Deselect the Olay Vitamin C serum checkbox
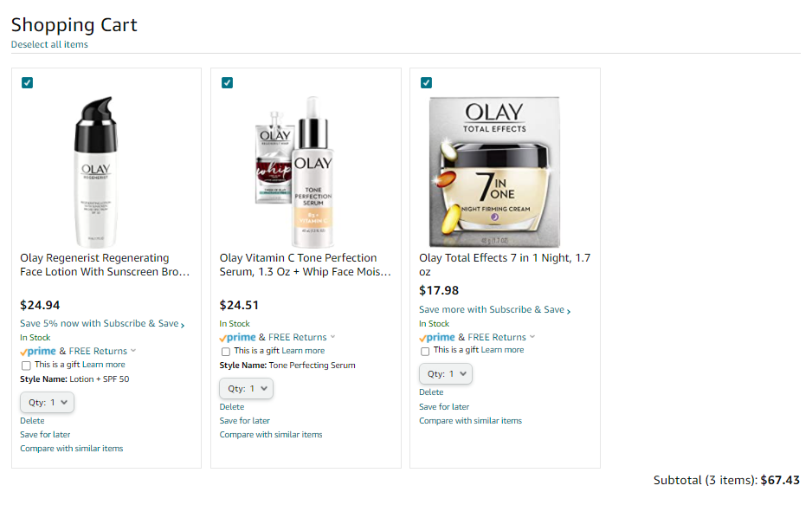Viewport: 812px width, 505px height. click(x=227, y=83)
